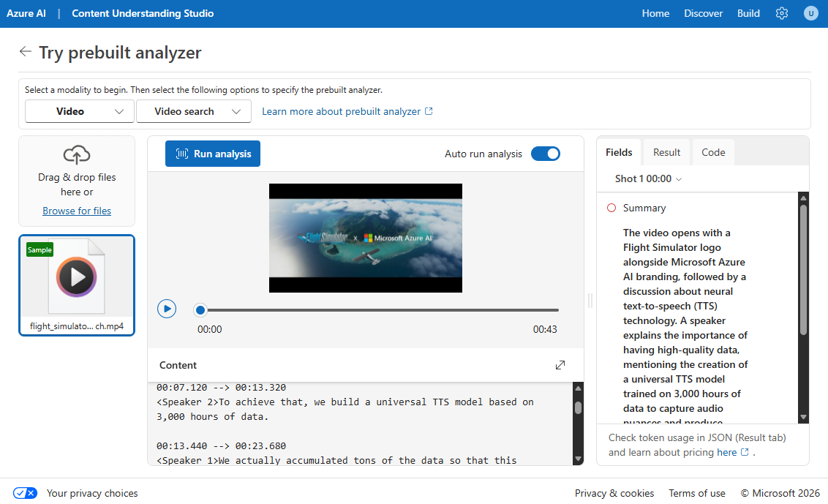Open Learn more about prebuilt analyzer link

[347, 111]
